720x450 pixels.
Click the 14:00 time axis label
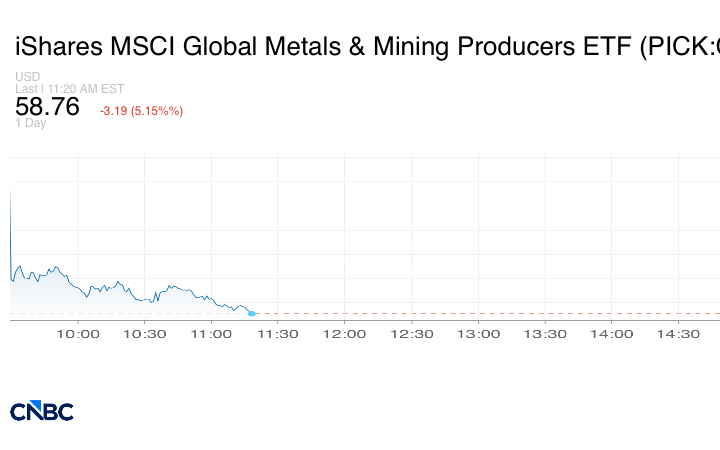pos(611,334)
